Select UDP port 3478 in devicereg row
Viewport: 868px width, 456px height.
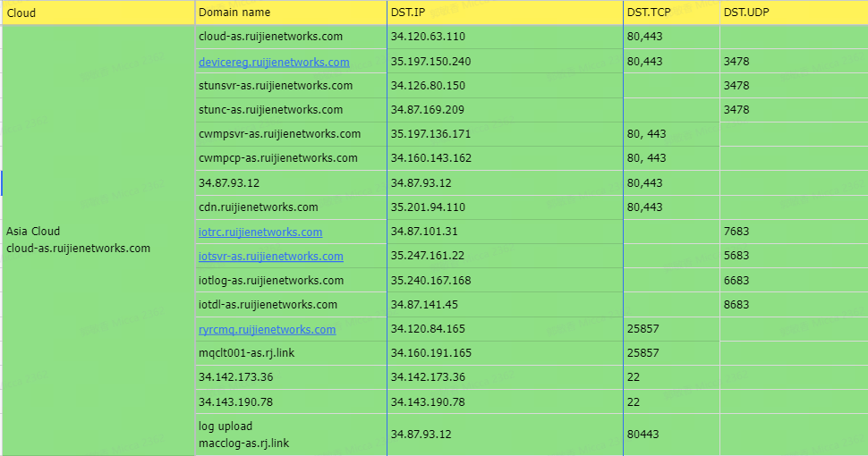point(794,62)
